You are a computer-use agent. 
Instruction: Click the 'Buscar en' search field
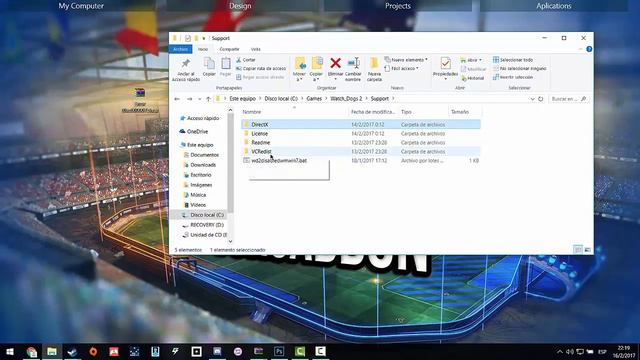click(569, 99)
